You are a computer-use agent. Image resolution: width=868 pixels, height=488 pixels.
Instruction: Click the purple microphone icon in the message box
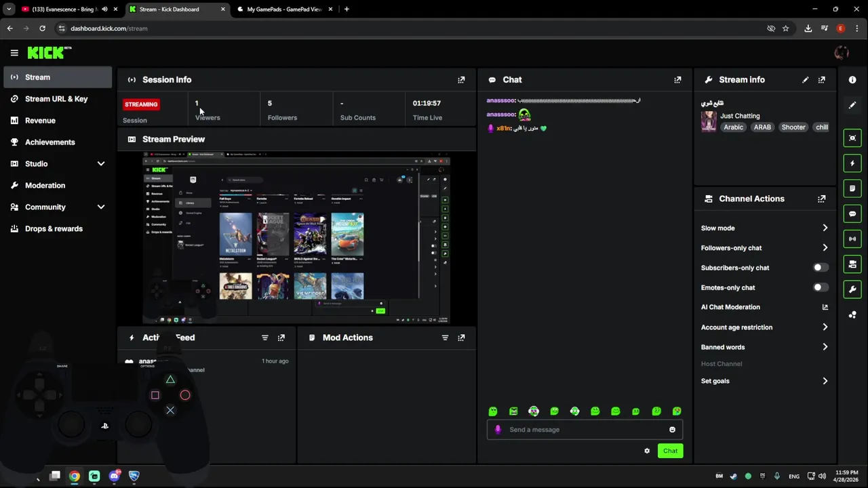(x=498, y=430)
